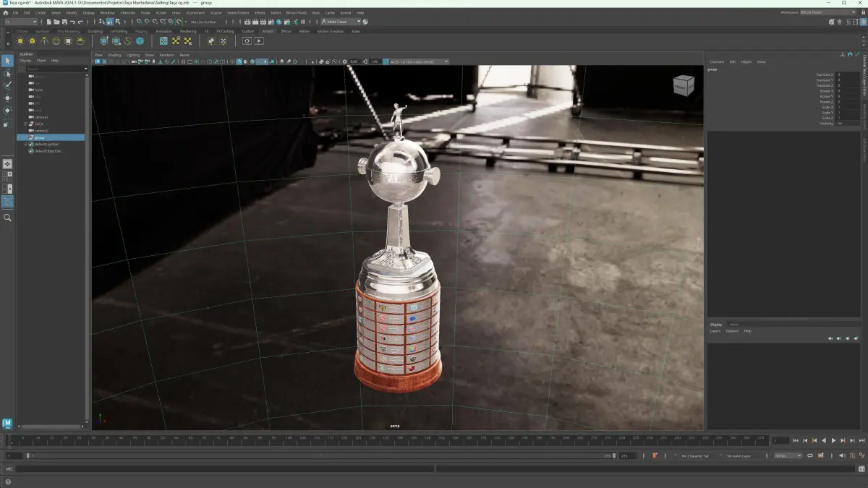The image size is (868, 488).
Task: Create Arnold area light from shelf
Action: pyautogui.click(x=20, y=41)
